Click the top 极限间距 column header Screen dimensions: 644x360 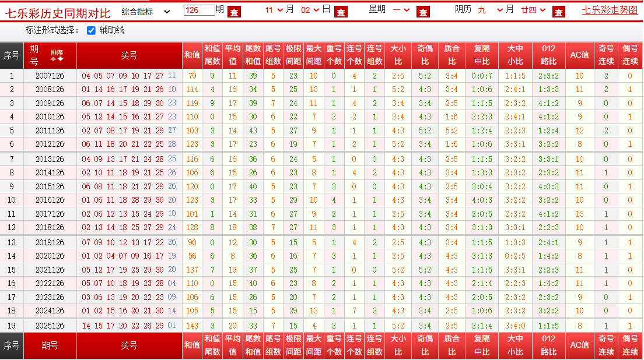[x=293, y=55]
